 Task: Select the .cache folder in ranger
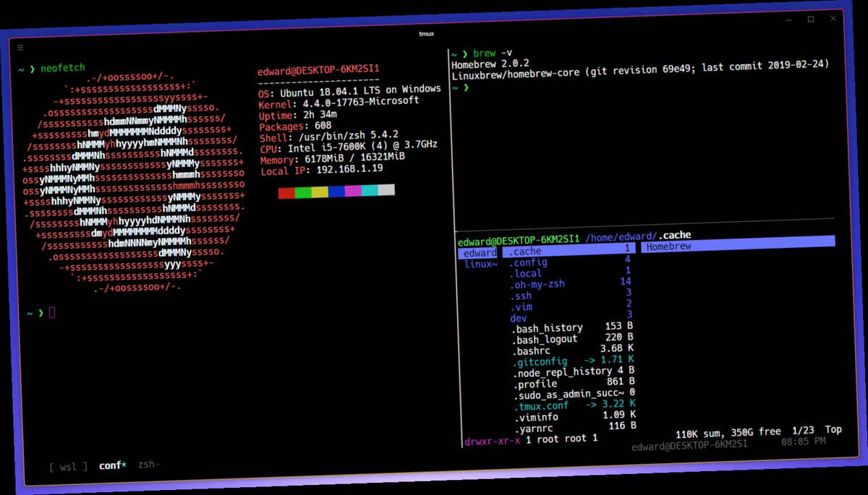[569, 249]
